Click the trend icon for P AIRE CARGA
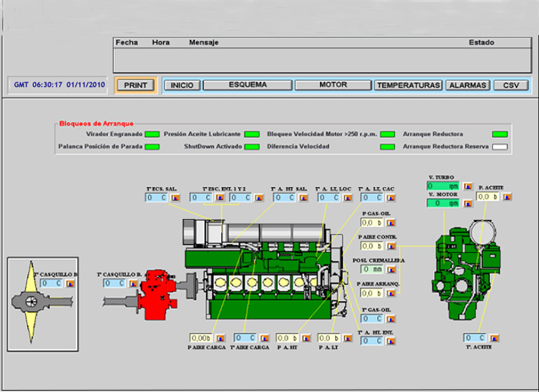The image size is (539, 392). click(x=219, y=337)
